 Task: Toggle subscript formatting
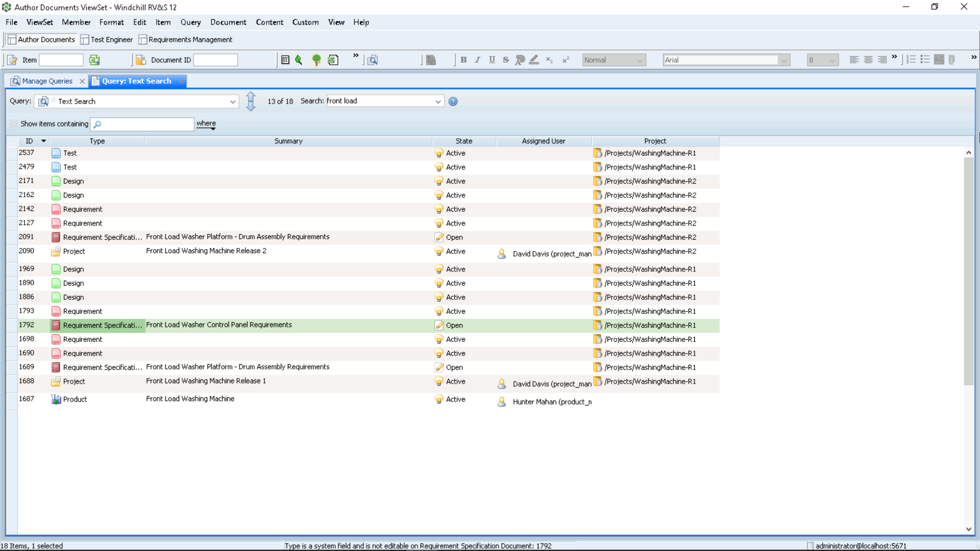549,60
